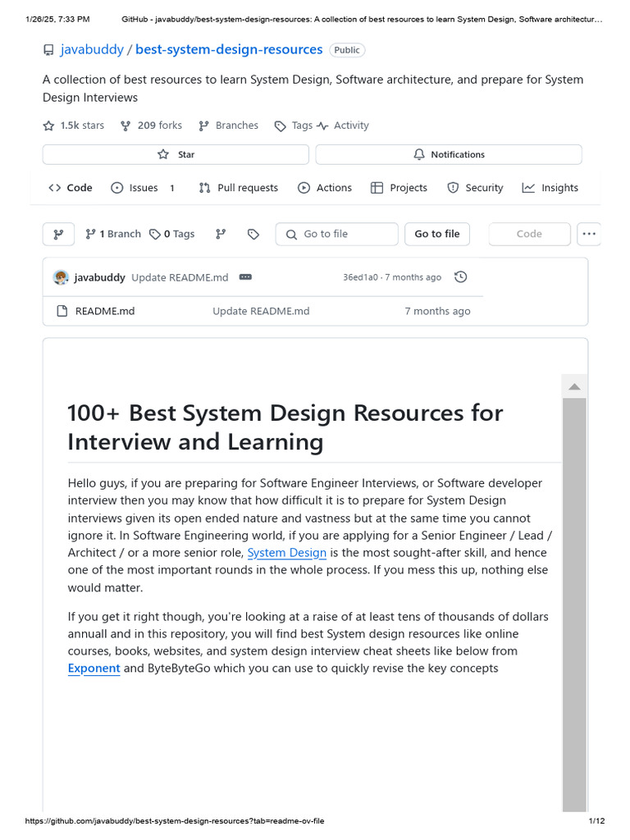Click the magnifier icon in file search

click(291, 235)
